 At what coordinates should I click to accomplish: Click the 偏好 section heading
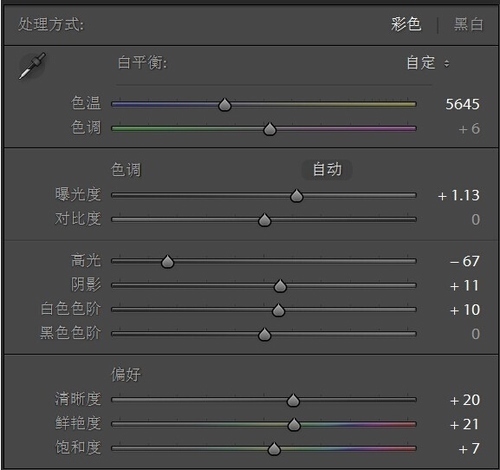pyautogui.click(x=126, y=374)
